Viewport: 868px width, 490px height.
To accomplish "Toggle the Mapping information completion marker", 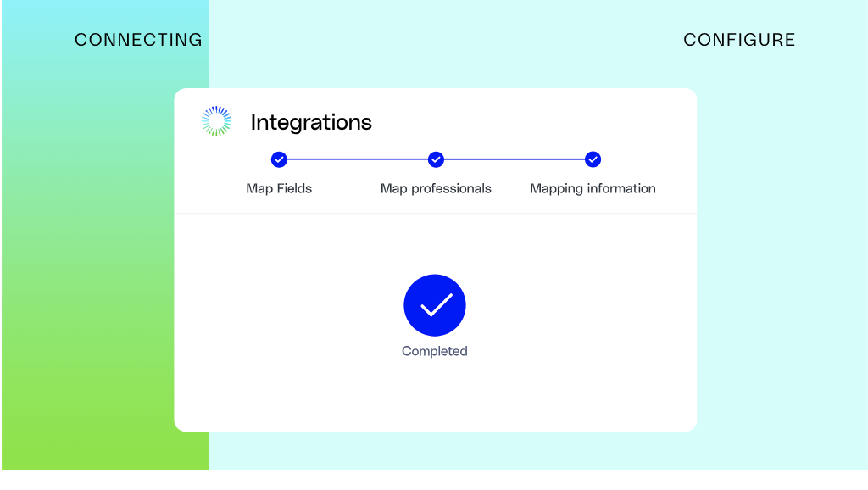I will [592, 159].
